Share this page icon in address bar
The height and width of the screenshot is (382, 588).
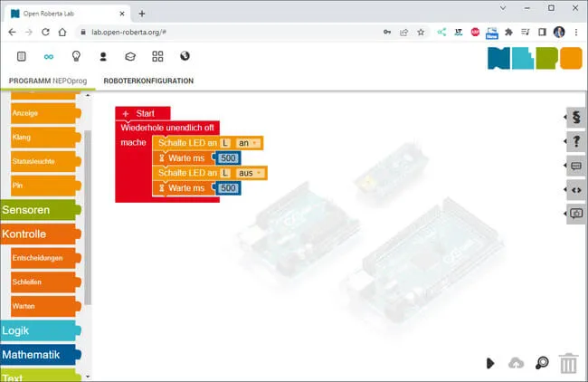[403, 33]
